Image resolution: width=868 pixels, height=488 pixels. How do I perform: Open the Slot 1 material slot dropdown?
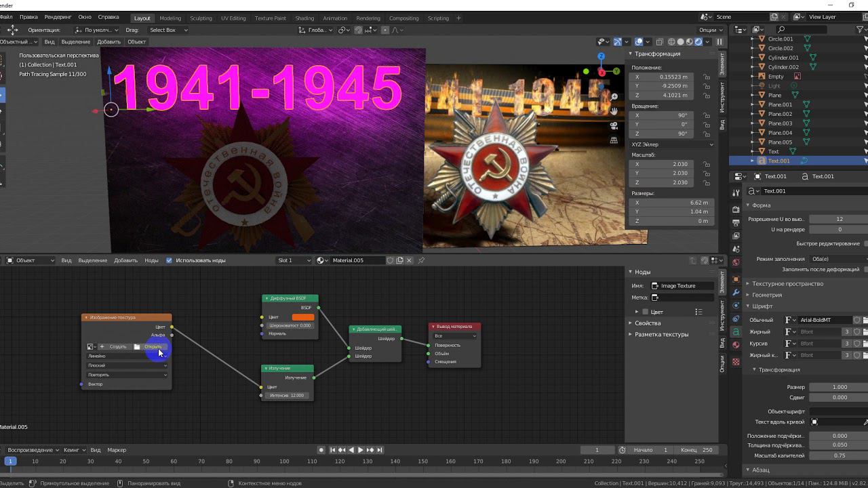[x=294, y=260]
